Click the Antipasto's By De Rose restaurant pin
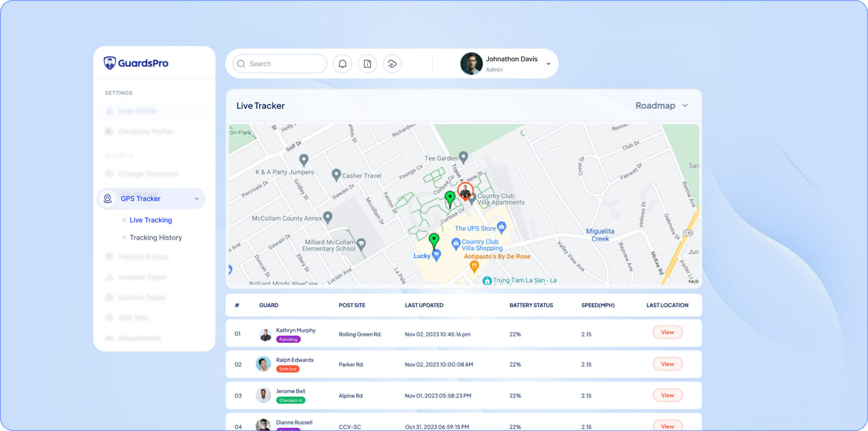The height and width of the screenshot is (431, 868). 474,266
